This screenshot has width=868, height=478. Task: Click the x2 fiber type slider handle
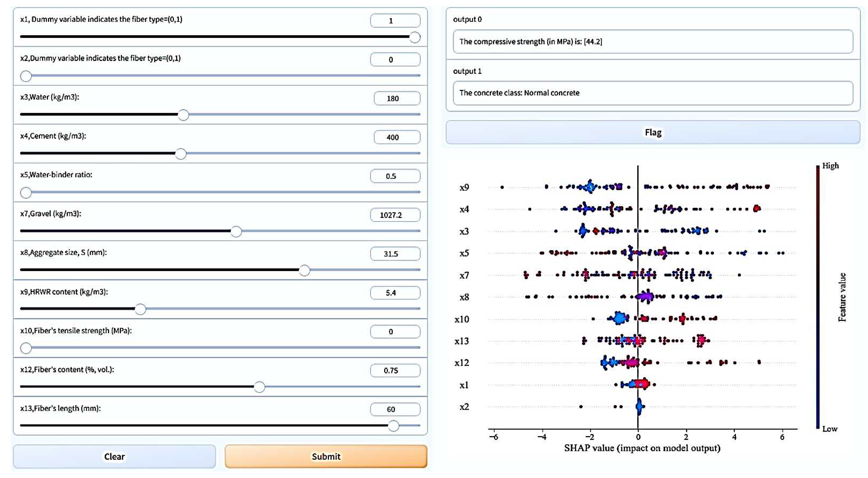[26, 76]
